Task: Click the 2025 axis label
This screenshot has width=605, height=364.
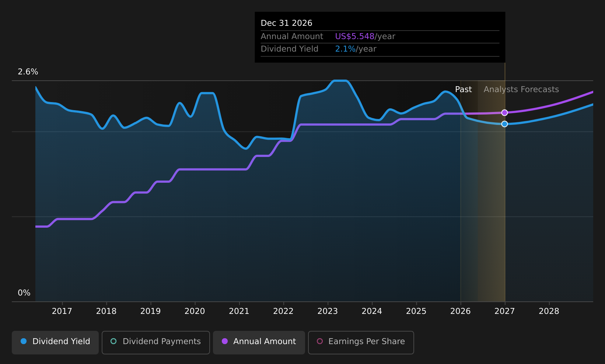Action: point(416,311)
